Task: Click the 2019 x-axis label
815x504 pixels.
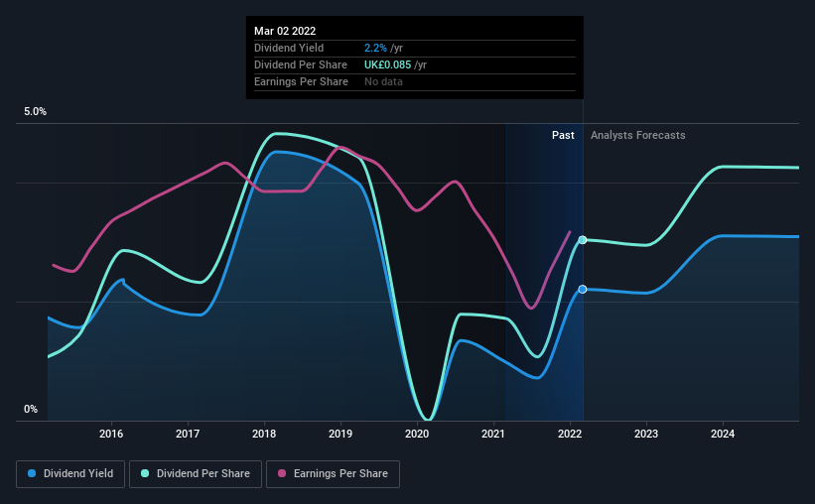Action: tap(340, 434)
